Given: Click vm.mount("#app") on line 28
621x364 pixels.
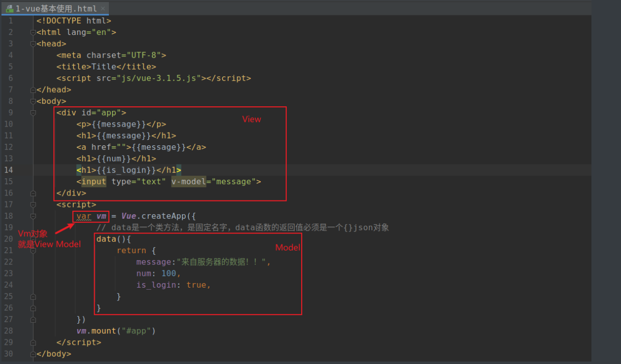Looking at the screenshot, I should 116,331.
